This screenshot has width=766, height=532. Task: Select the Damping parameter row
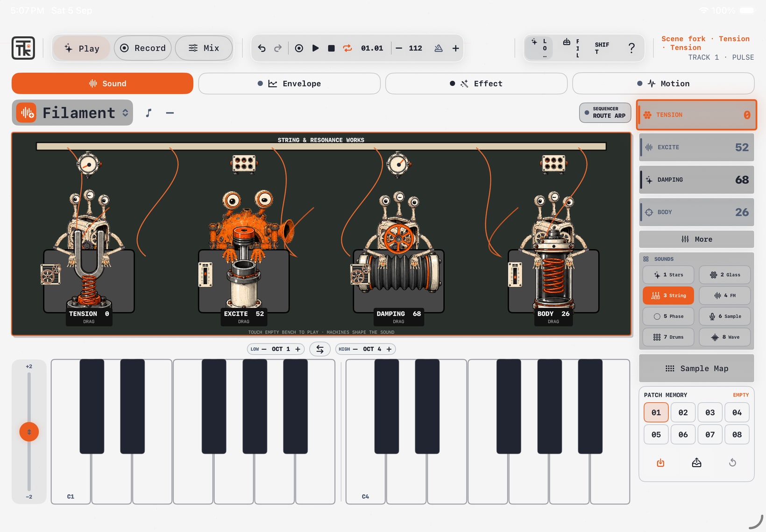[x=696, y=180]
